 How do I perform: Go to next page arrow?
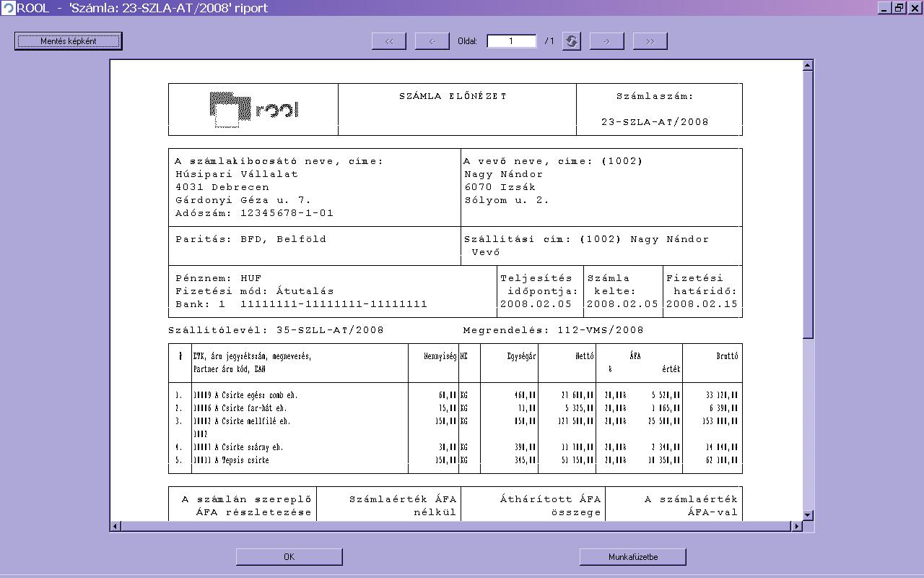coord(607,41)
